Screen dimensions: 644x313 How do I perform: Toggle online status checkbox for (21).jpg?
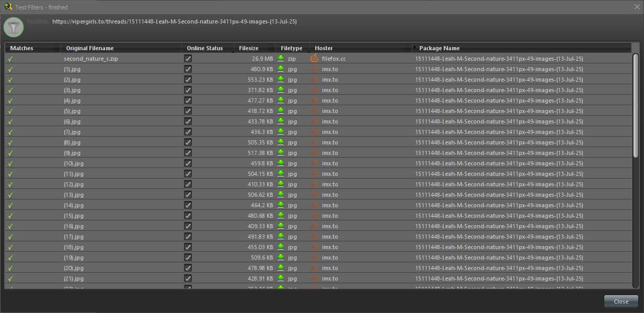pyautogui.click(x=188, y=278)
